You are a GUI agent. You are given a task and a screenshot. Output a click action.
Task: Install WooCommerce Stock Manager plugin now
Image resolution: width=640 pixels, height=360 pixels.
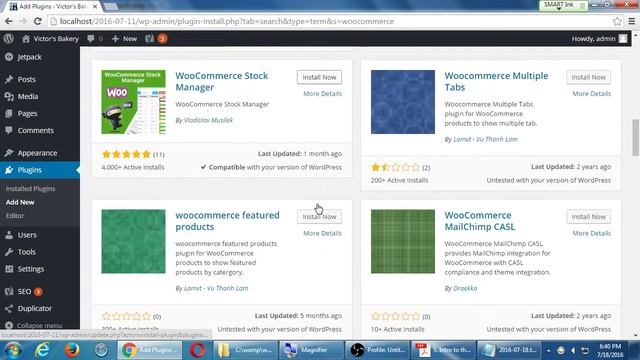319,77
